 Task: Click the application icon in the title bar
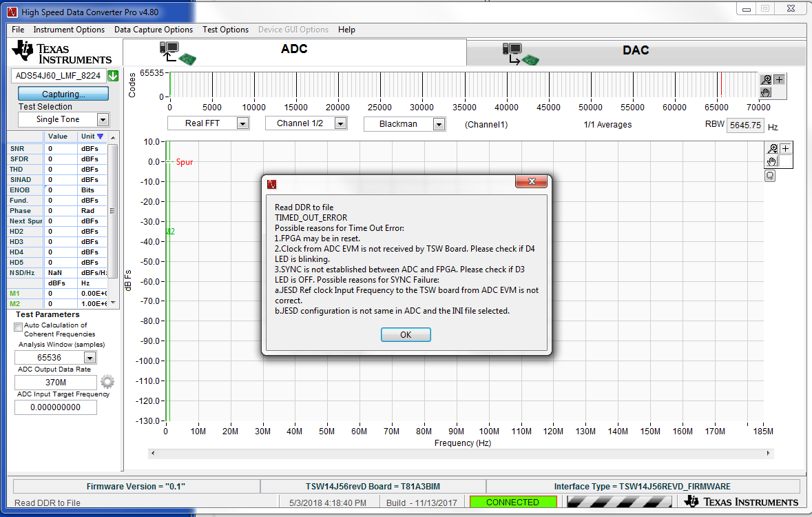click(x=12, y=12)
